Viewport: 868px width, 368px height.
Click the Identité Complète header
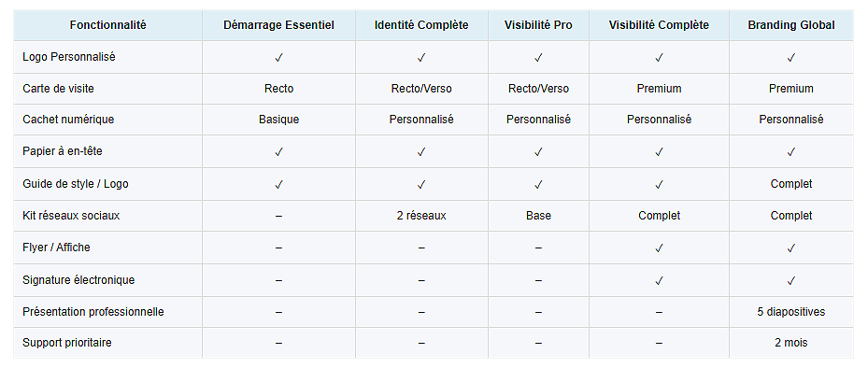tap(421, 25)
